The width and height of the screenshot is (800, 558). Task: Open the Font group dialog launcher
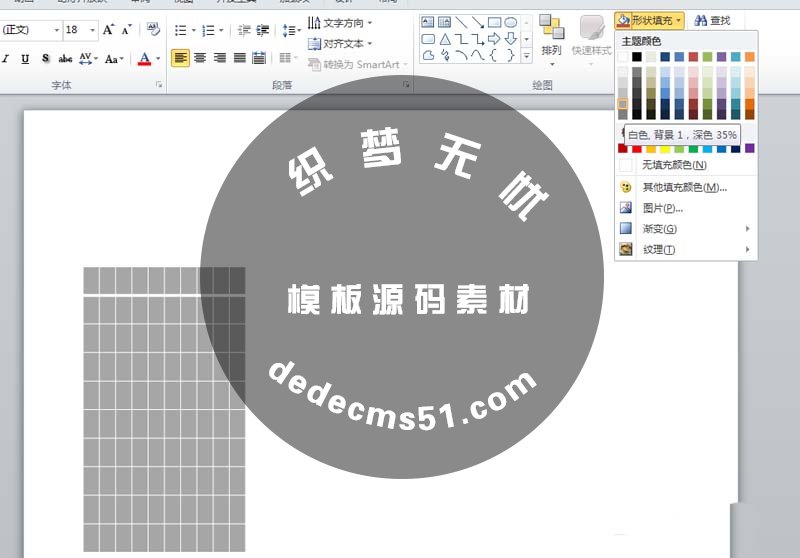(x=159, y=85)
